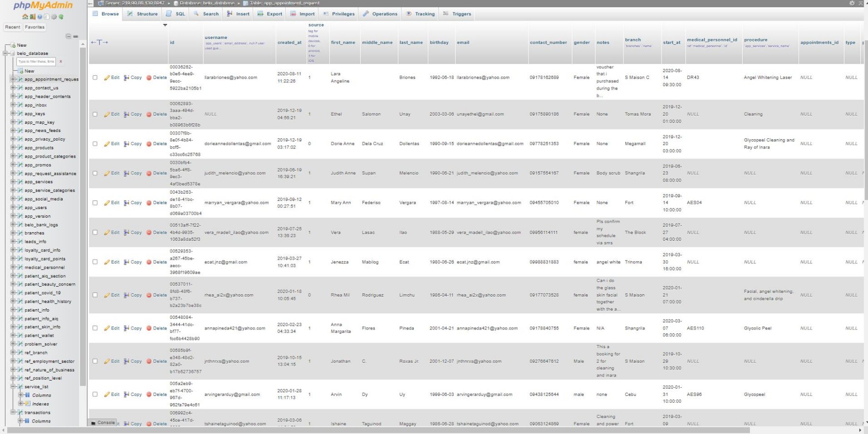Delete the Lara Angeline Briones row
The height and width of the screenshot is (434, 868).
pos(157,78)
